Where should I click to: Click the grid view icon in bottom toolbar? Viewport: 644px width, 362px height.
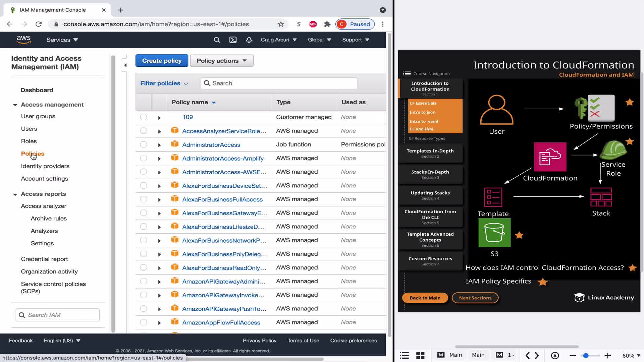pos(420,355)
